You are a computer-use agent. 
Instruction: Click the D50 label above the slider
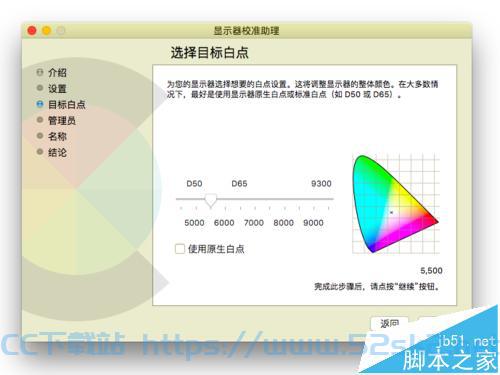[x=194, y=184]
